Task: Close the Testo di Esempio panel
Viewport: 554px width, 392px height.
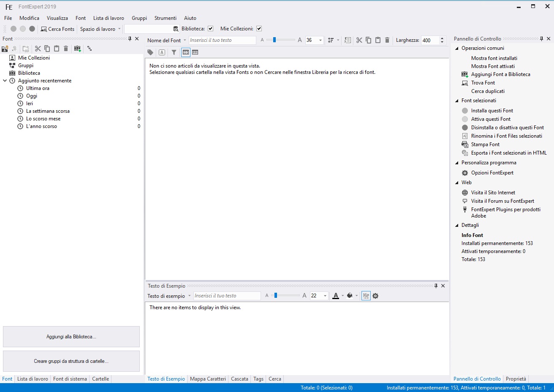Action: click(x=443, y=286)
